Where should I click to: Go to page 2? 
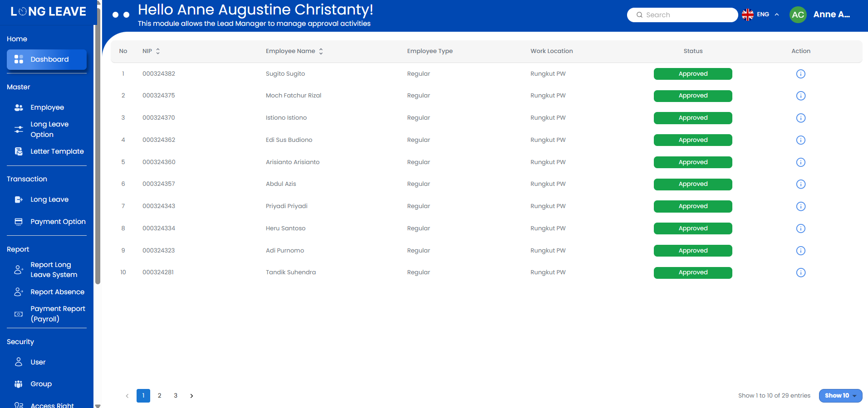[159, 396]
